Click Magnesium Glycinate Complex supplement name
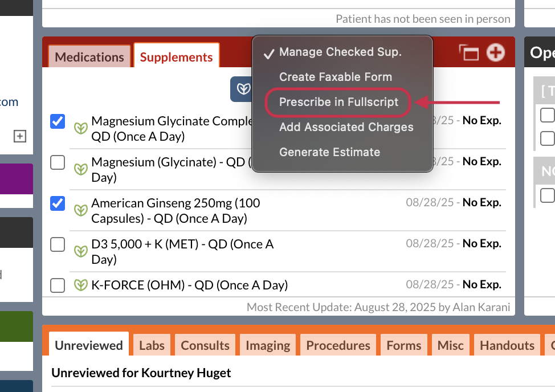 click(x=172, y=128)
